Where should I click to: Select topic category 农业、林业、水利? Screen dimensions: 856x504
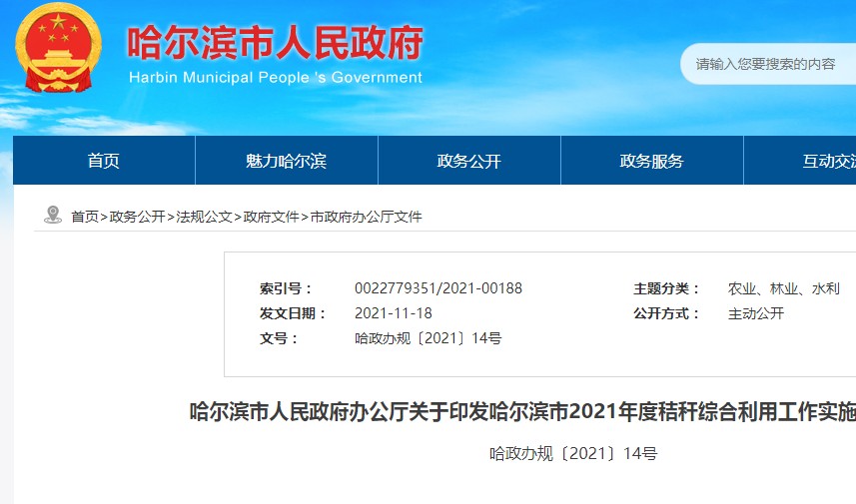pos(783,288)
